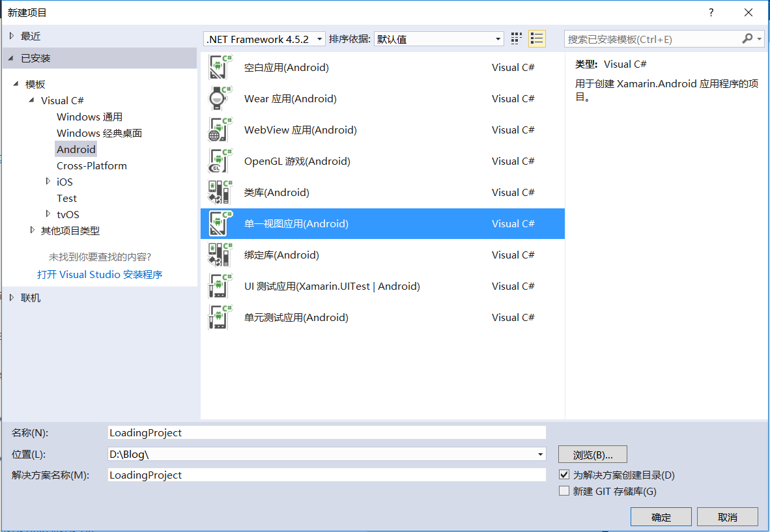This screenshot has width=770, height=532.
Task: Select Windows 经典桌面 category
Action: (99, 133)
